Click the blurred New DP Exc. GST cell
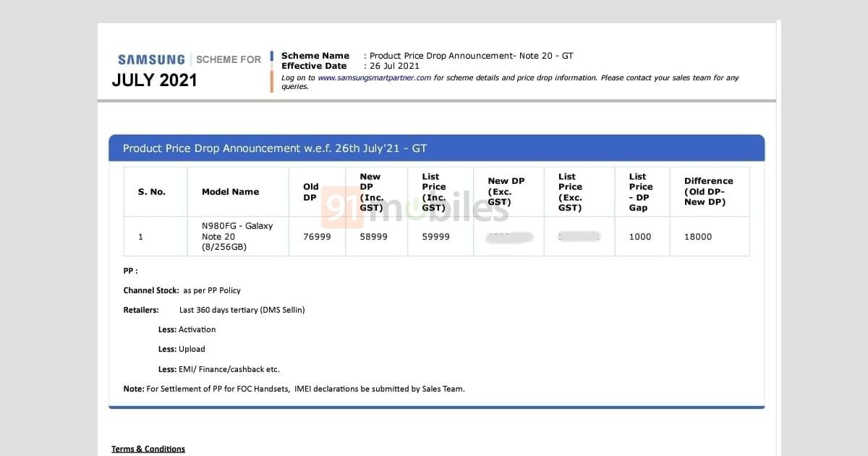Viewport: 868px width, 456px height. (x=509, y=237)
